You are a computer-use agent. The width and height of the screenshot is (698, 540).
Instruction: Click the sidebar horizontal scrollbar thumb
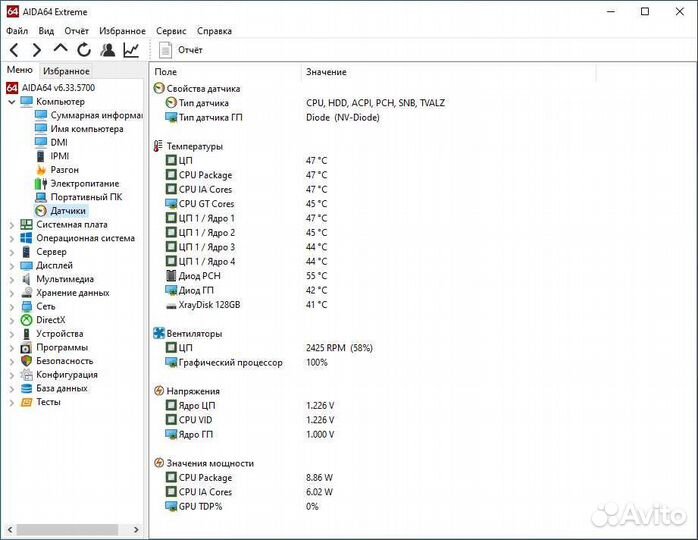click(67, 530)
